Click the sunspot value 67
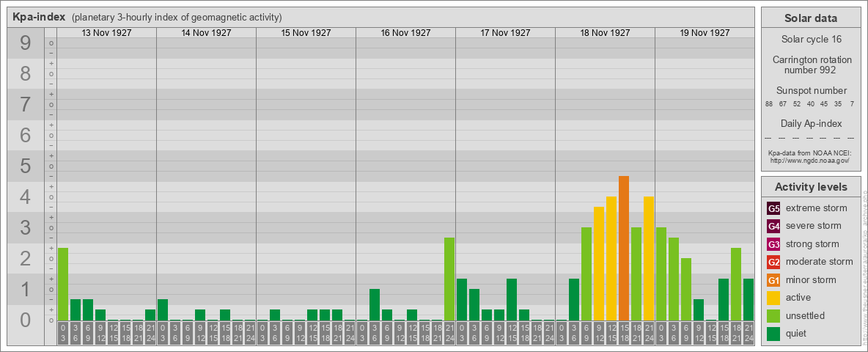This screenshot has height=352, width=868. 783,104
